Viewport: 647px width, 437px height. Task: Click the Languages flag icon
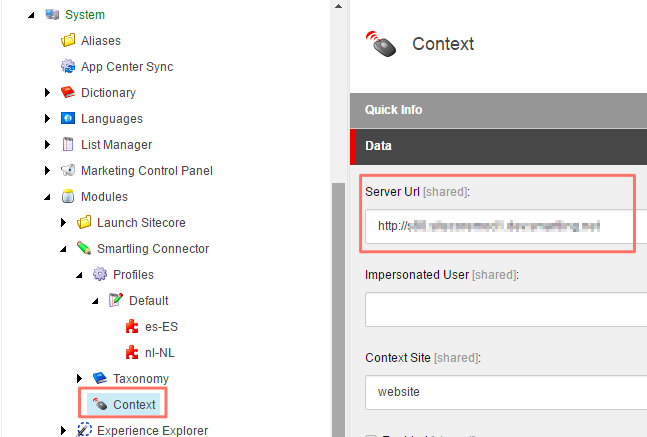click(68, 119)
